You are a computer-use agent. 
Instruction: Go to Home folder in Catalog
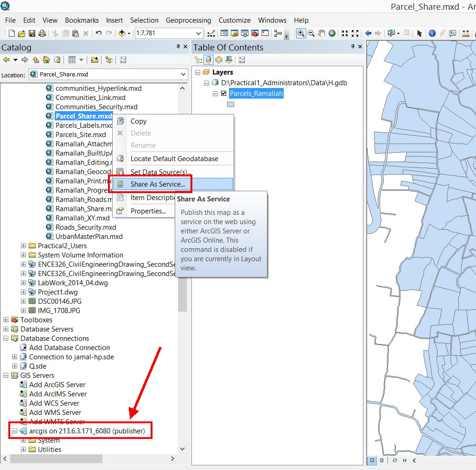(x=46, y=60)
